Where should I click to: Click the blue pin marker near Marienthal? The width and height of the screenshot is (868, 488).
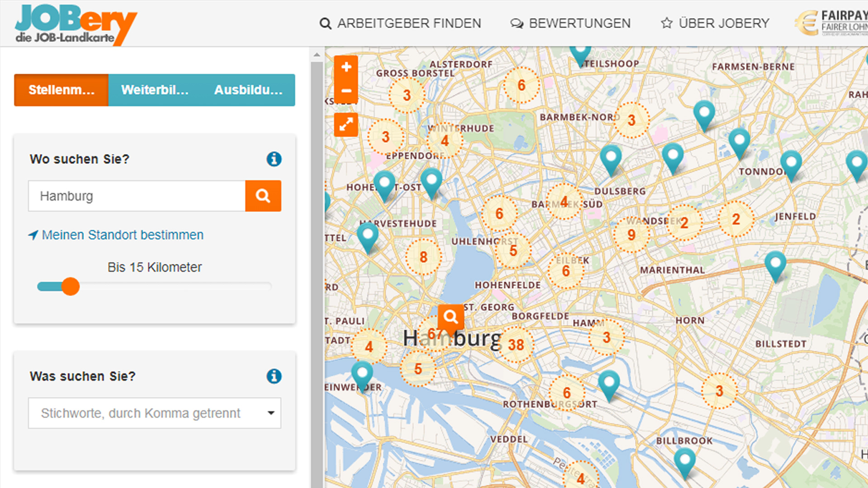click(x=775, y=264)
